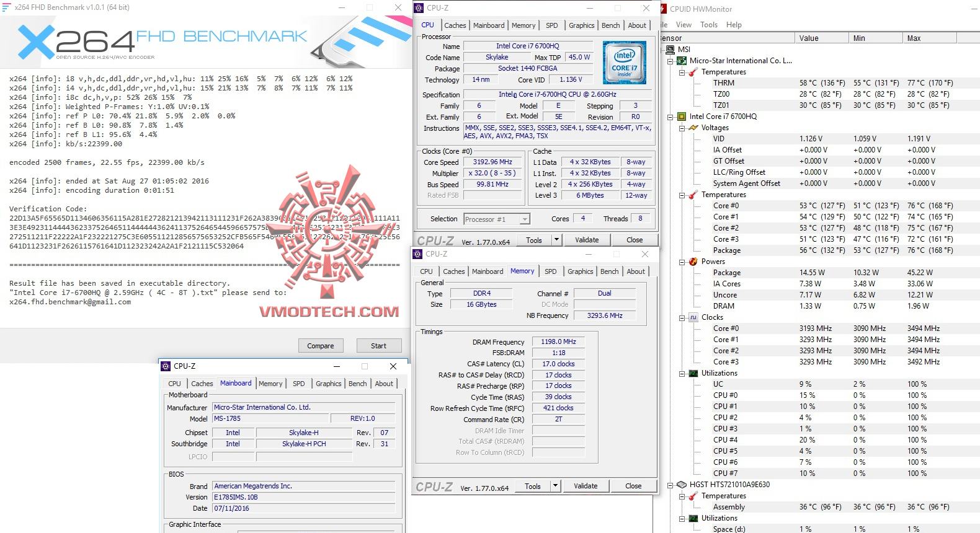
Task: Switch to Caches tab in CPU-Z processor window
Action: [455, 25]
